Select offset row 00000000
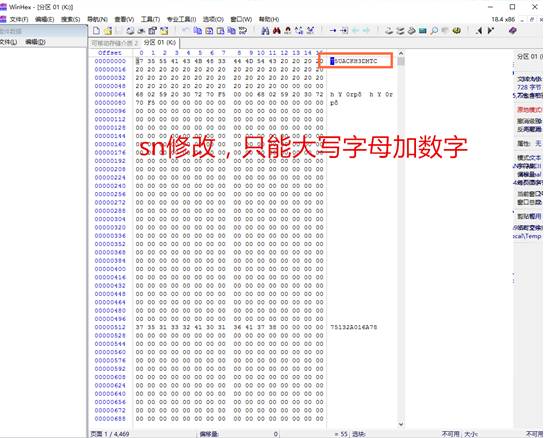544x438 pixels. [110, 61]
